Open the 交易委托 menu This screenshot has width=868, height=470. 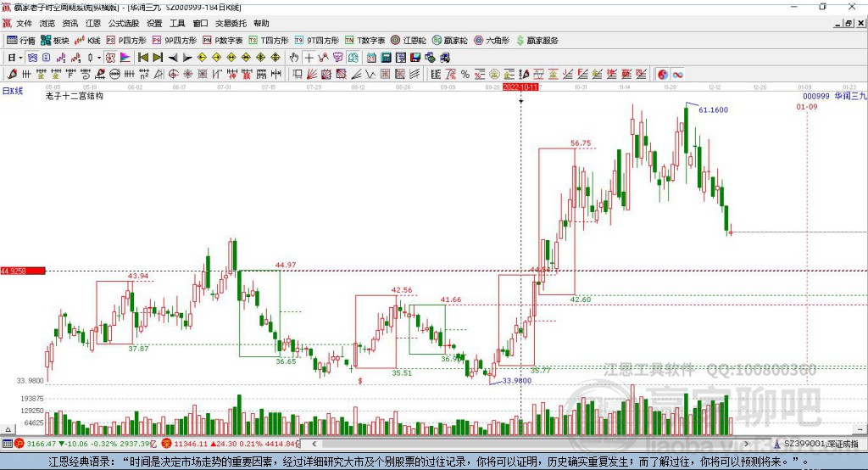(231, 23)
